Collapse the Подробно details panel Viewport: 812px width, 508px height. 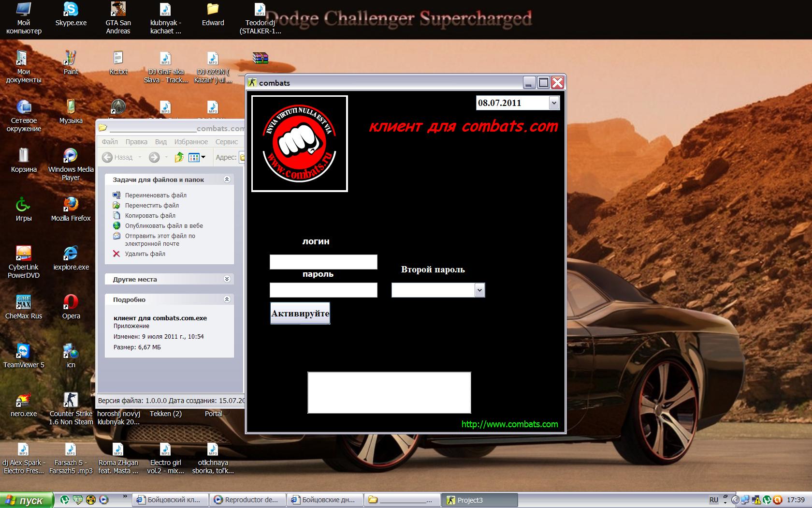(x=227, y=299)
